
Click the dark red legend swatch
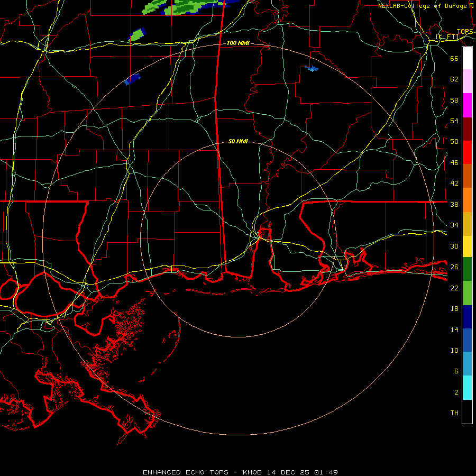[x=467, y=129]
